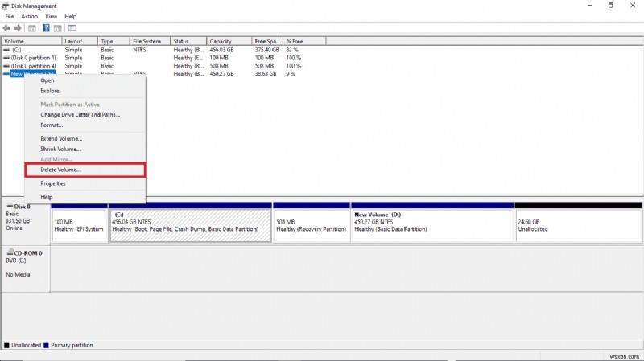Click the last toolbar icon after the separator

click(72, 28)
